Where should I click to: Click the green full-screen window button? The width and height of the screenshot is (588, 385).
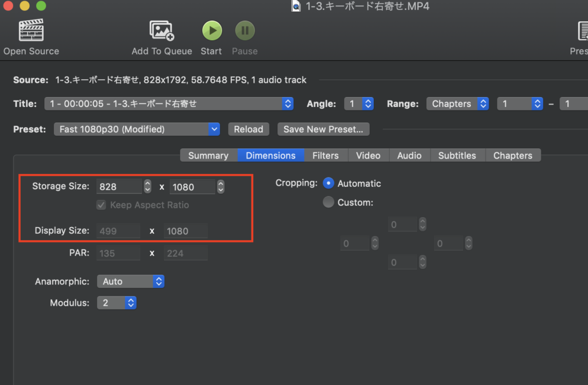(x=41, y=6)
